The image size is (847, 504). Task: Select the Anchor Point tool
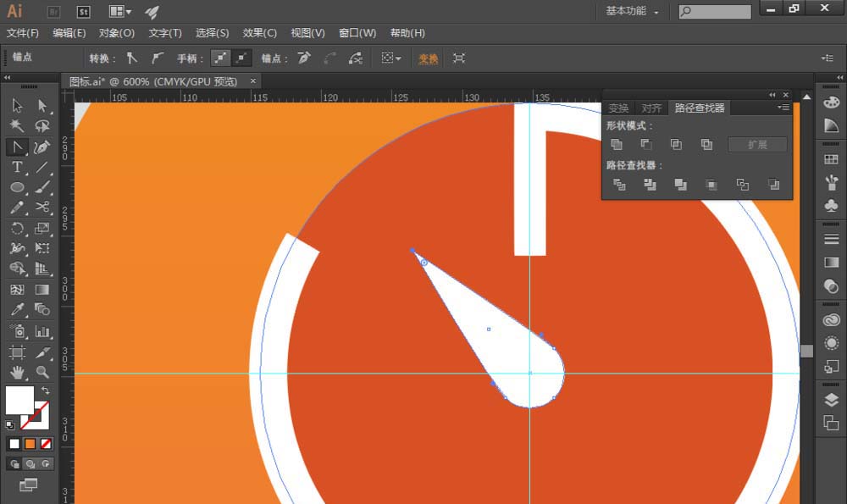[x=17, y=147]
